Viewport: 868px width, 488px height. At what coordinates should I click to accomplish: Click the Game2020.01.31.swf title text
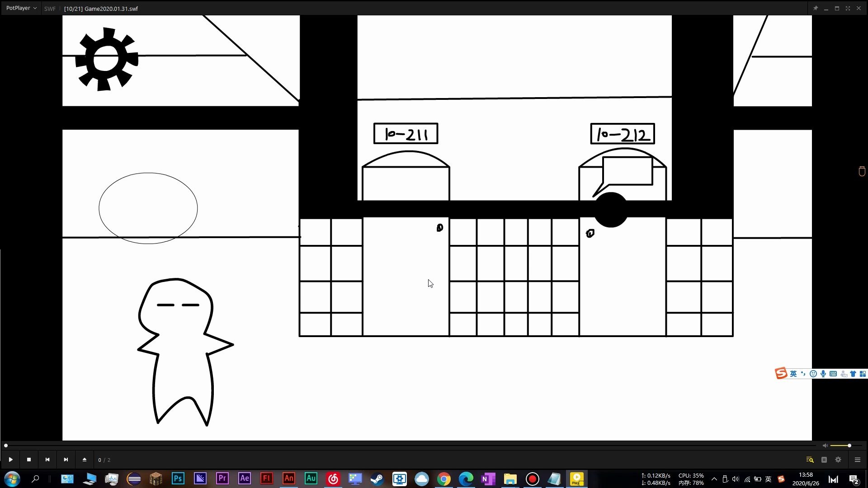(111, 9)
